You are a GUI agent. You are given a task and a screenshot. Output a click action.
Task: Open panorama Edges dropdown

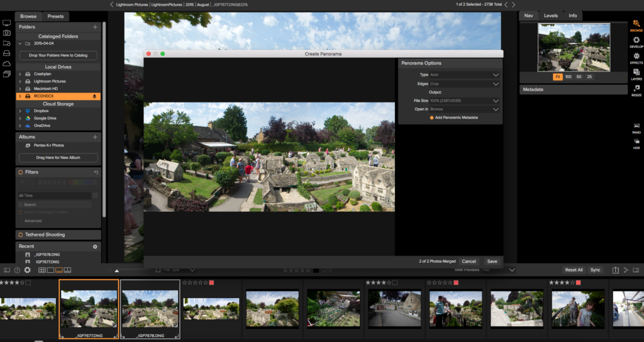(x=464, y=84)
